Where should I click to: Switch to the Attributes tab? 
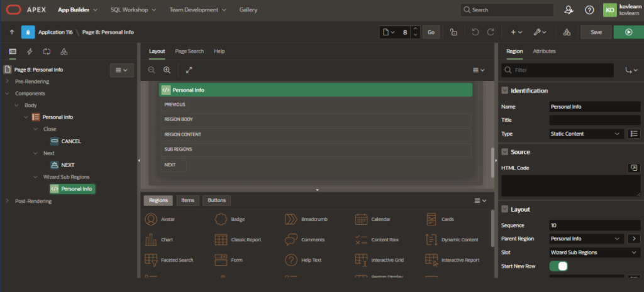(x=544, y=51)
